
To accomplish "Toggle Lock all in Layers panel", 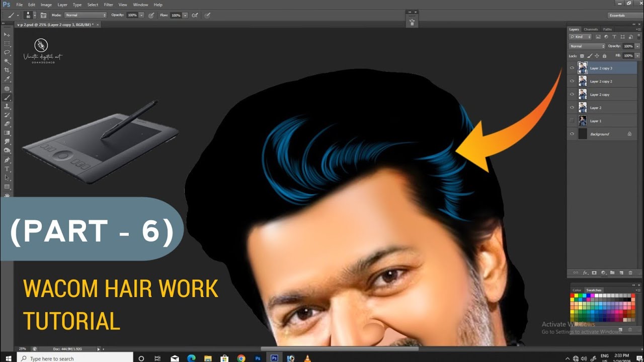I will 604,56.
